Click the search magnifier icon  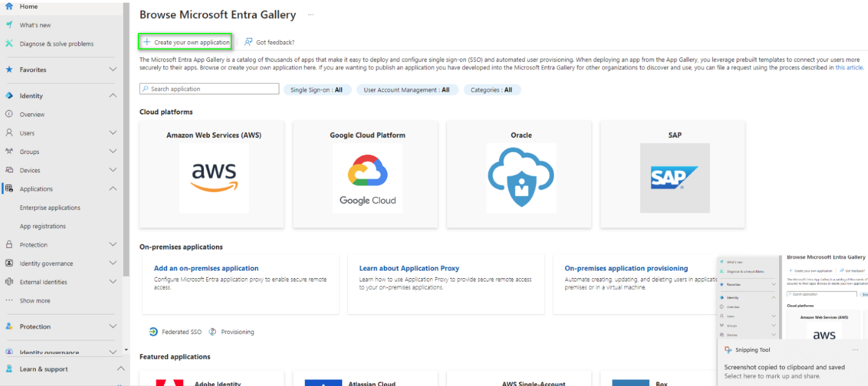coord(146,89)
